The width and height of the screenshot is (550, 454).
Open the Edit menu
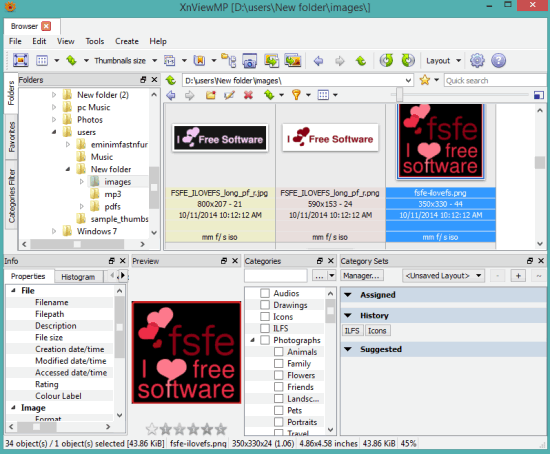point(39,41)
